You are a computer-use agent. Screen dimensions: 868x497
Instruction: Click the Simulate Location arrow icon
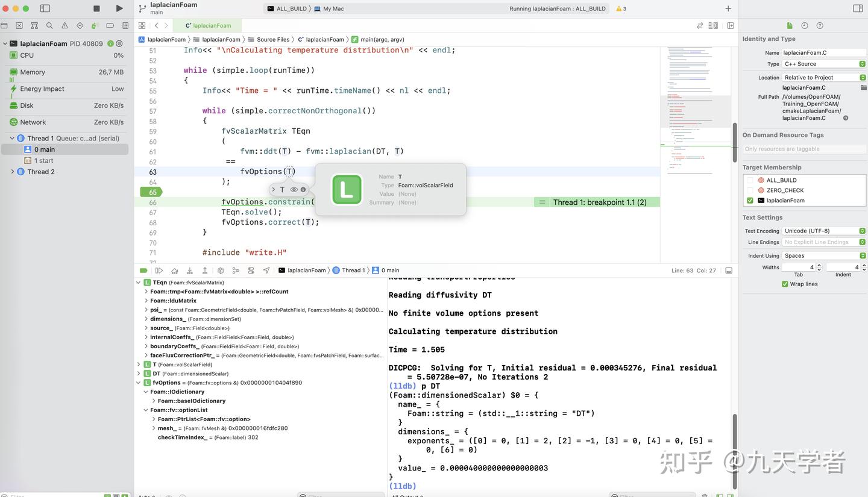point(266,270)
